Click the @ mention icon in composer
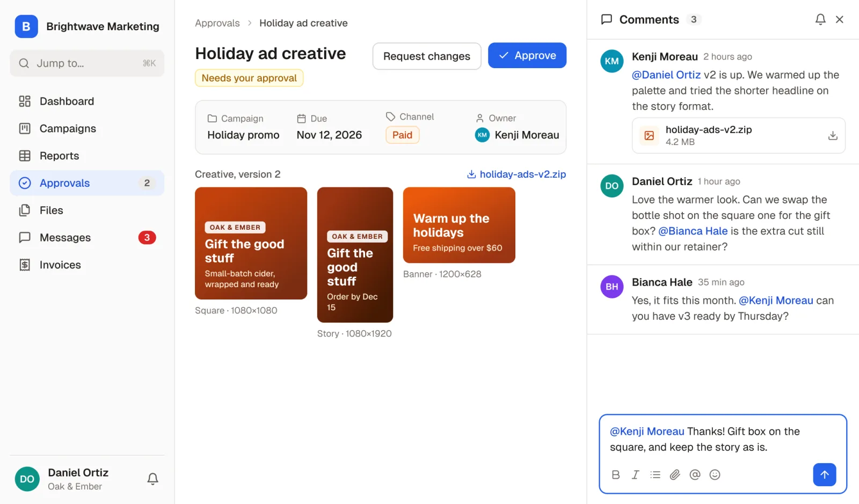Image resolution: width=859 pixels, height=504 pixels. tap(695, 474)
